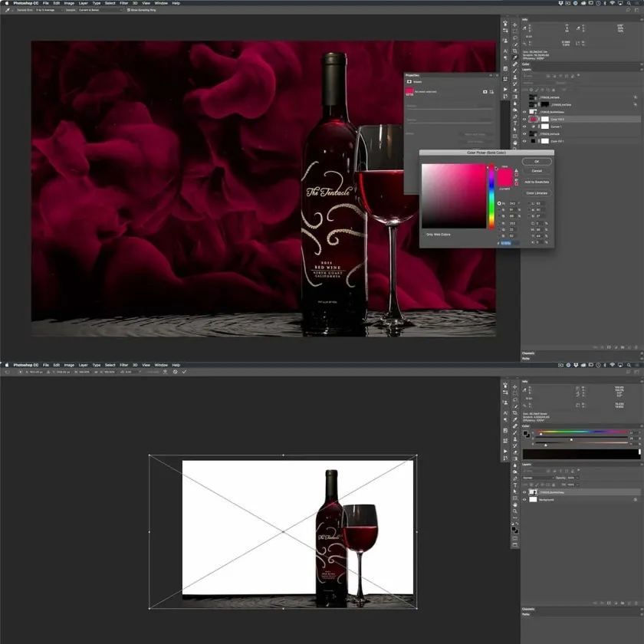Open the Filter menu in top menu bar
The width and height of the screenshot is (644, 644).
(x=123, y=3)
